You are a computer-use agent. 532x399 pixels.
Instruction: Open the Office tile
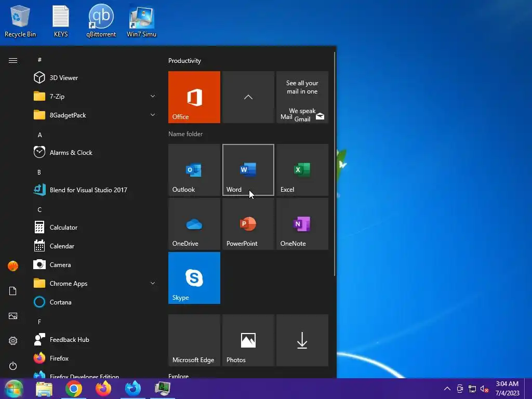(x=194, y=97)
